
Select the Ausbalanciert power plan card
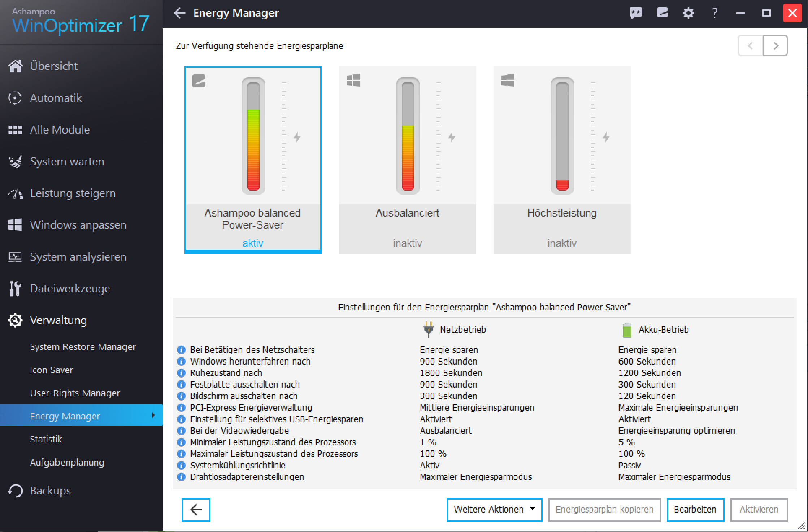pyautogui.click(x=407, y=160)
